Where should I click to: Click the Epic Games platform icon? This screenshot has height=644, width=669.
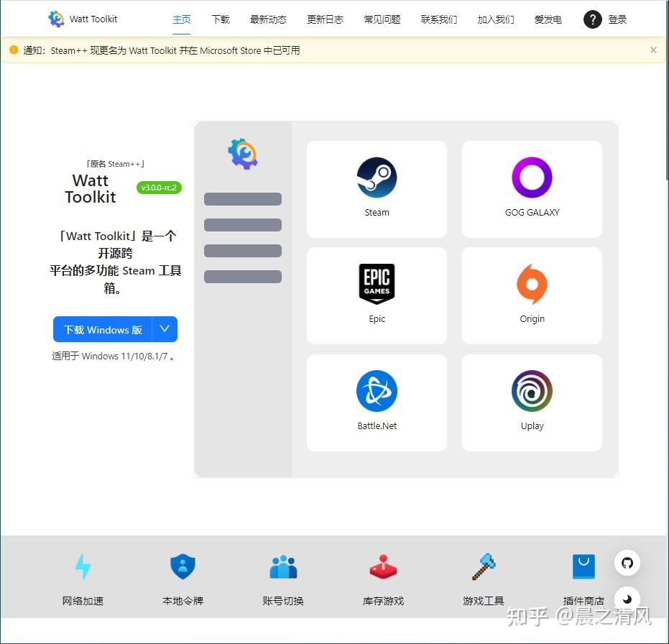click(x=377, y=284)
